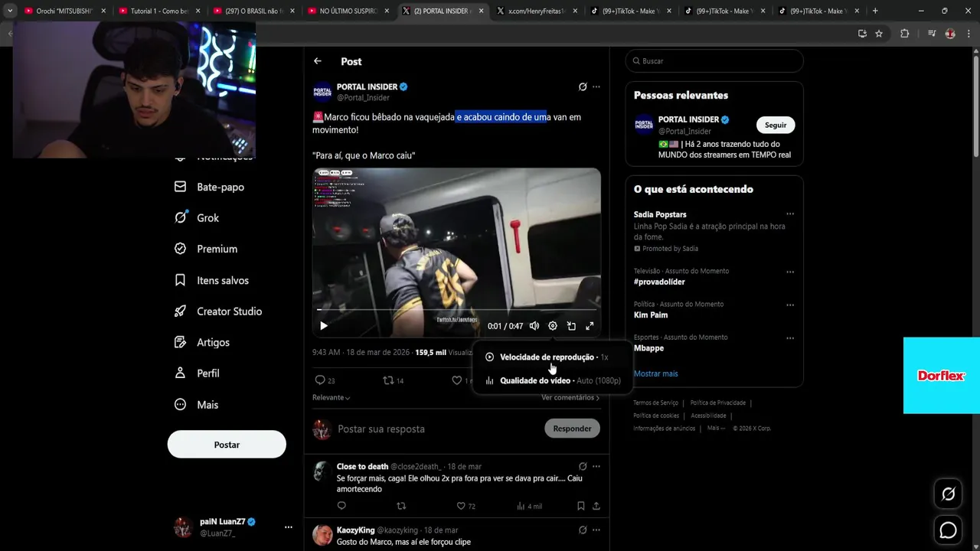Open Bate-papo in sidebar
Image resolution: width=980 pixels, height=551 pixels.
pyautogui.click(x=209, y=187)
